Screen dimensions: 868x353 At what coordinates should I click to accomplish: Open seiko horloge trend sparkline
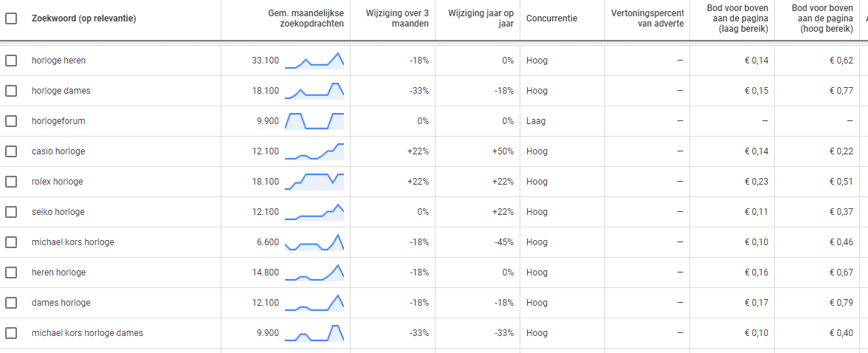(314, 212)
